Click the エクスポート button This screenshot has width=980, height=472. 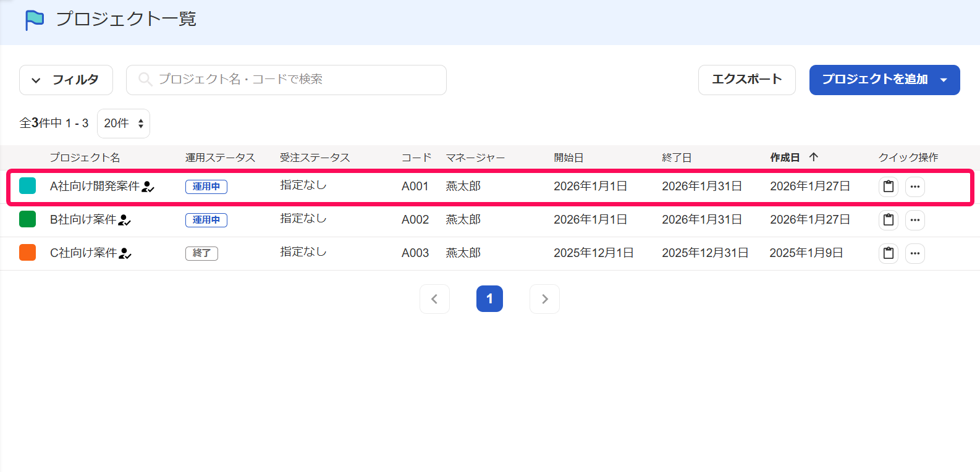pyautogui.click(x=746, y=80)
